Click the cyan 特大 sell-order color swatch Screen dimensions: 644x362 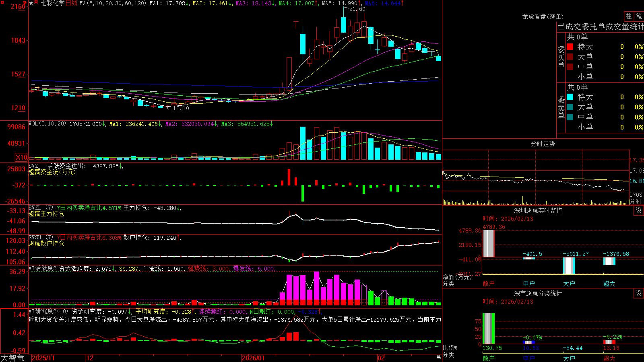[x=570, y=97]
